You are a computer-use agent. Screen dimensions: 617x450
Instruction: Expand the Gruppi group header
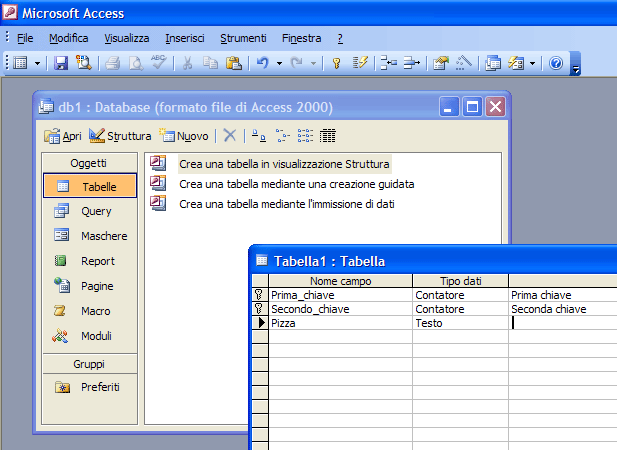[x=89, y=364]
